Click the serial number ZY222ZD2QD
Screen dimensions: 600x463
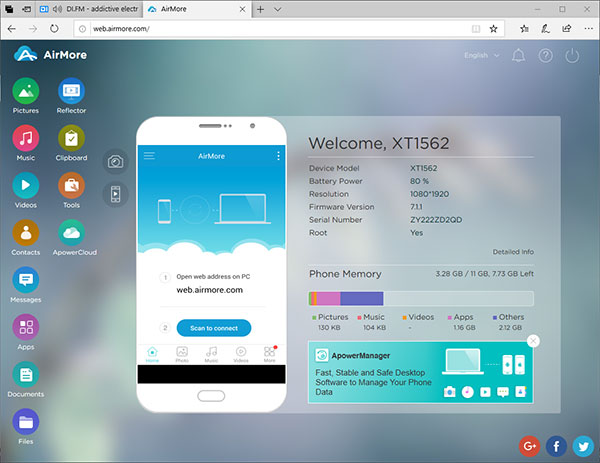point(436,220)
